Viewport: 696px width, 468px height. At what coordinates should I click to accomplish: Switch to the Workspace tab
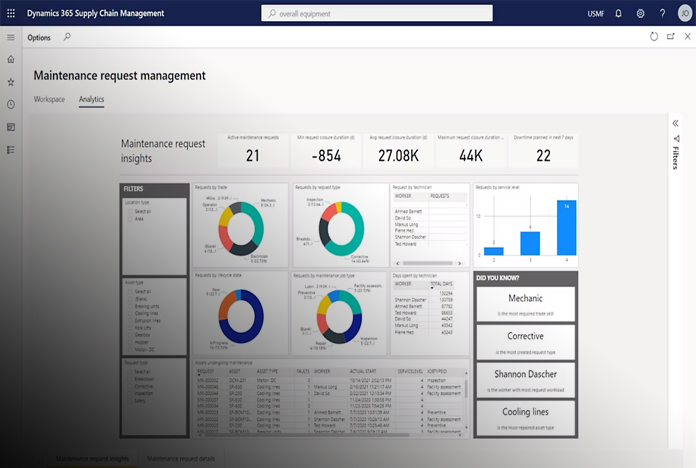point(49,100)
